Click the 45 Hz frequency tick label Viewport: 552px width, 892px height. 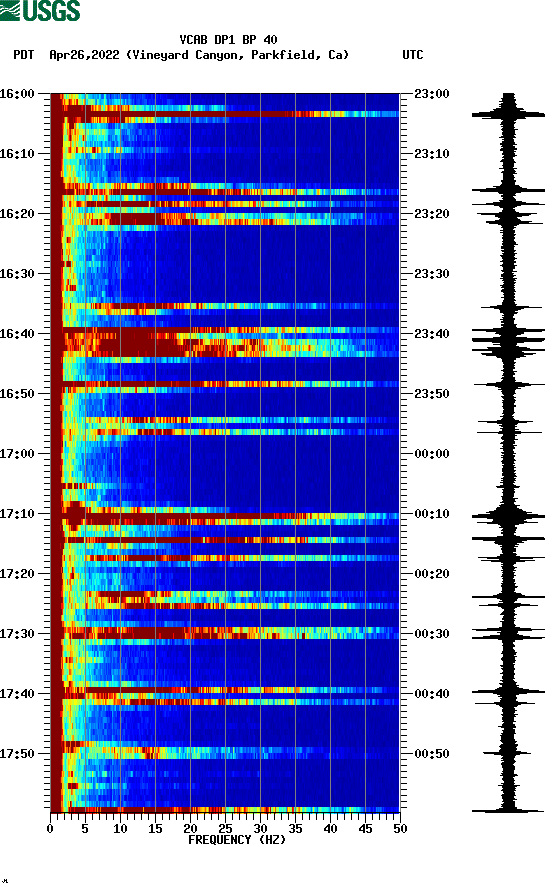[x=365, y=829]
